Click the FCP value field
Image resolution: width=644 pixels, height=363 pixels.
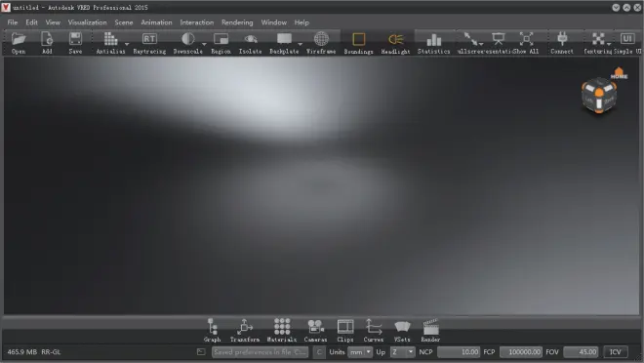[521, 352]
